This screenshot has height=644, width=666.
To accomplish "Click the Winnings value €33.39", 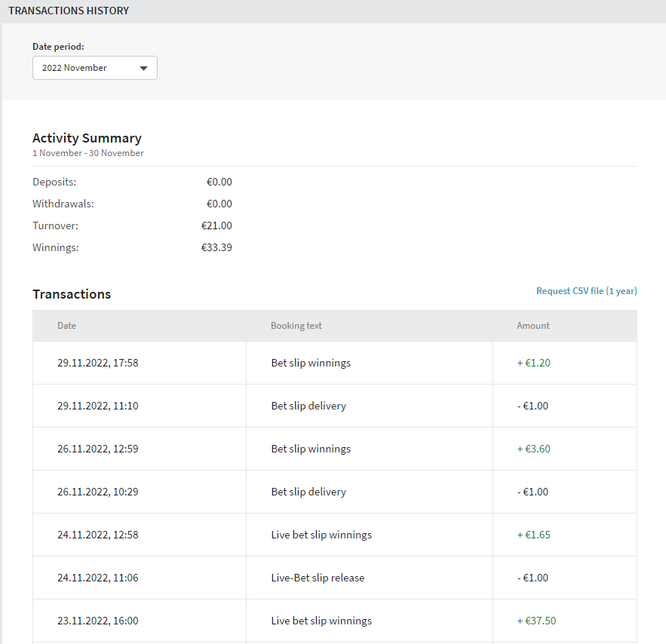I will coord(216,247).
